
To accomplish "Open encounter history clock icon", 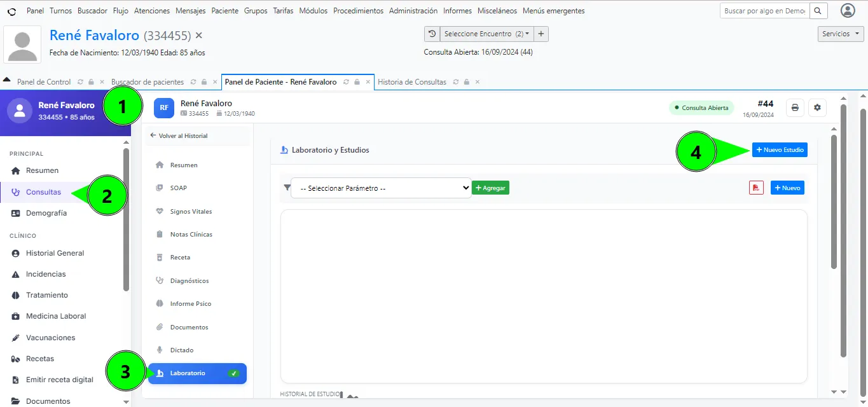I will [432, 34].
